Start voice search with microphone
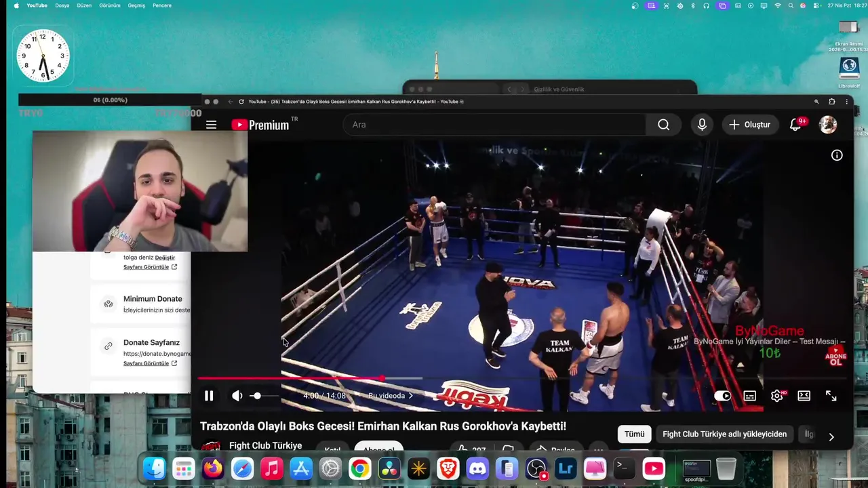The width and height of the screenshot is (868, 488). click(702, 125)
